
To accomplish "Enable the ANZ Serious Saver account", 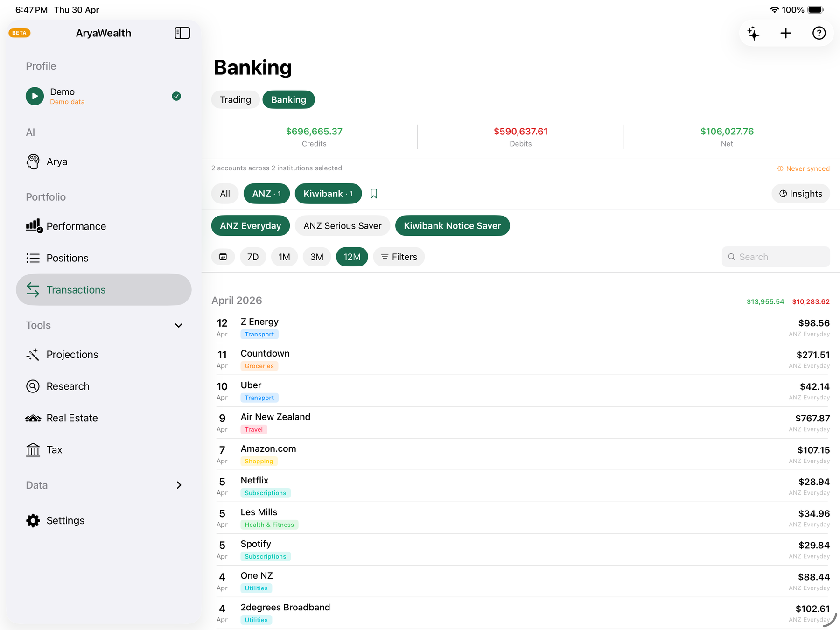I will [x=343, y=226].
